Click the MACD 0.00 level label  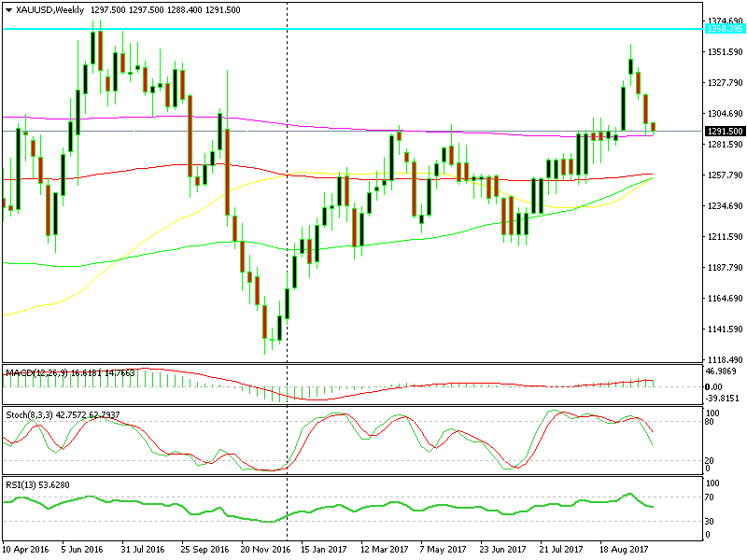click(713, 387)
